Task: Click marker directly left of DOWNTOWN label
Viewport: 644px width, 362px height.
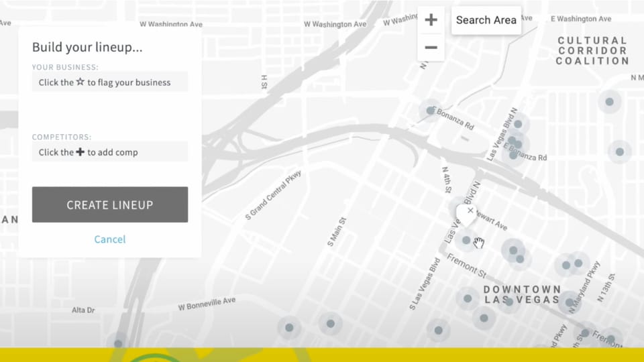Action: point(468,298)
